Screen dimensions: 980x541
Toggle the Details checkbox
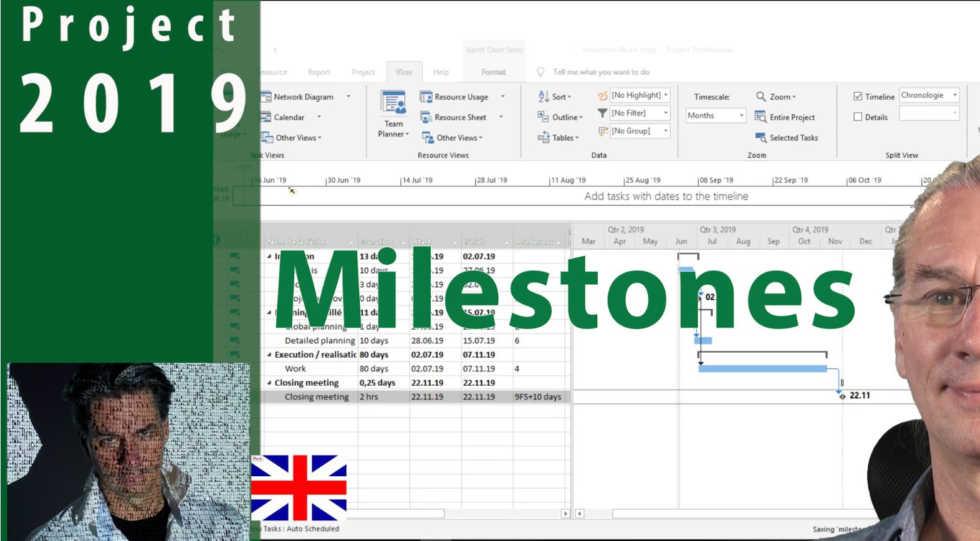858,117
